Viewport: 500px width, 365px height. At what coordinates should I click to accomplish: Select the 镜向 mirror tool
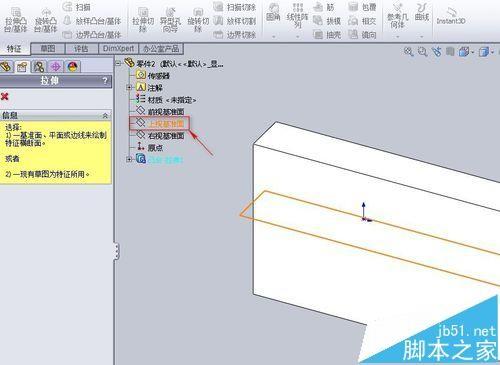point(362,34)
